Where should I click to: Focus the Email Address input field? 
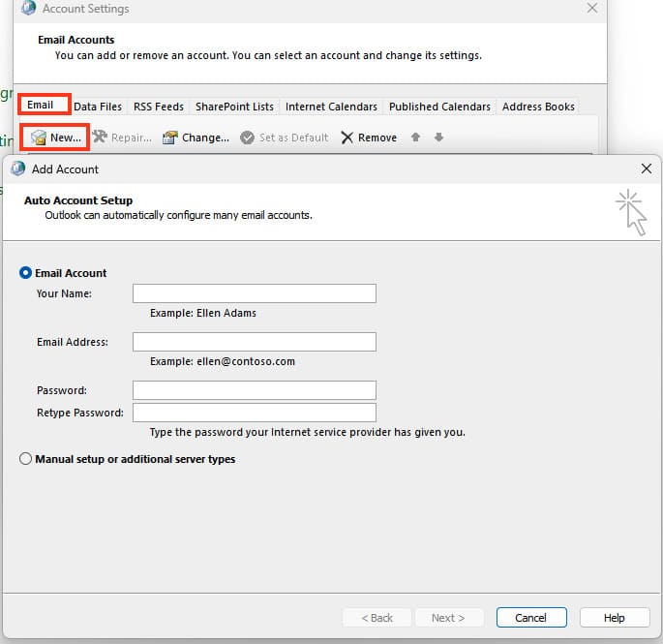coord(254,342)
